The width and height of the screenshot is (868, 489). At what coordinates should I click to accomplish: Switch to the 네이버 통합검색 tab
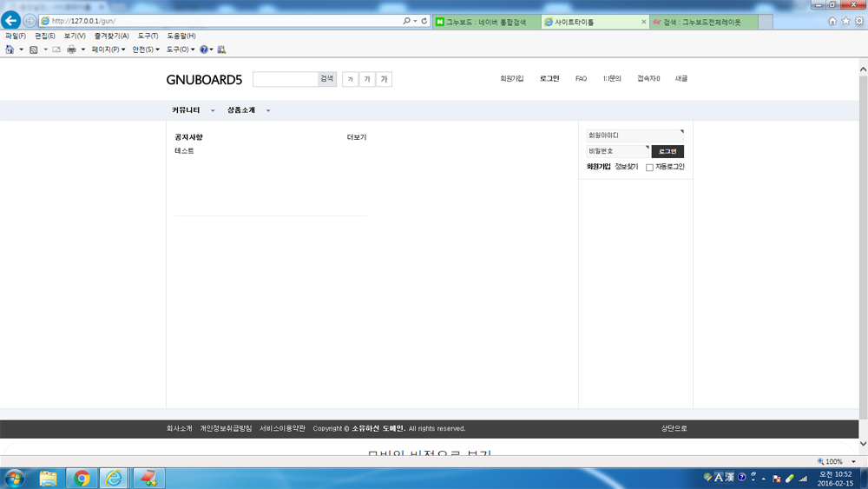(x=486, y=22)
